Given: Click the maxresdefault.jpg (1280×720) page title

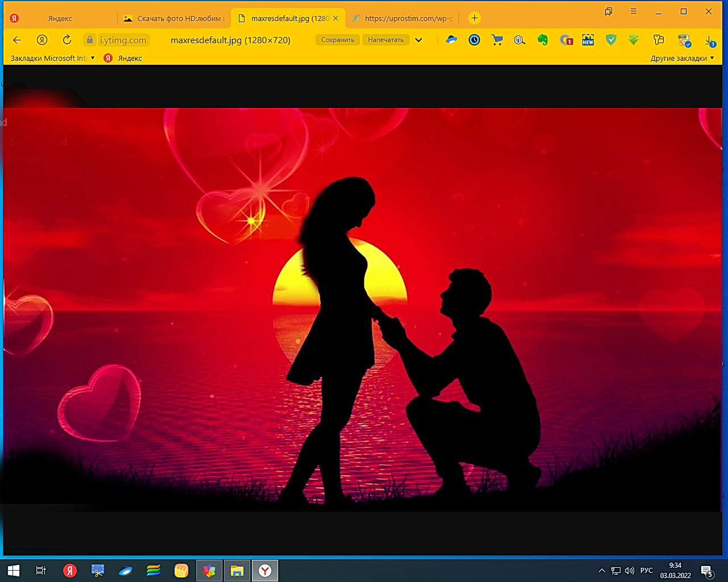Looking at the screenshot, I should coord(230,40).
